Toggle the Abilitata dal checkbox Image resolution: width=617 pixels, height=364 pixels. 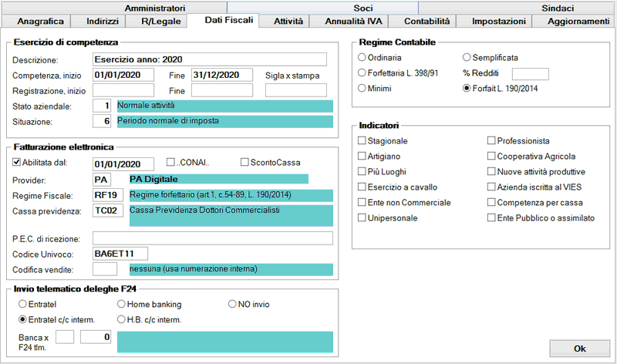pyautogui.click(x=18, y=163)
